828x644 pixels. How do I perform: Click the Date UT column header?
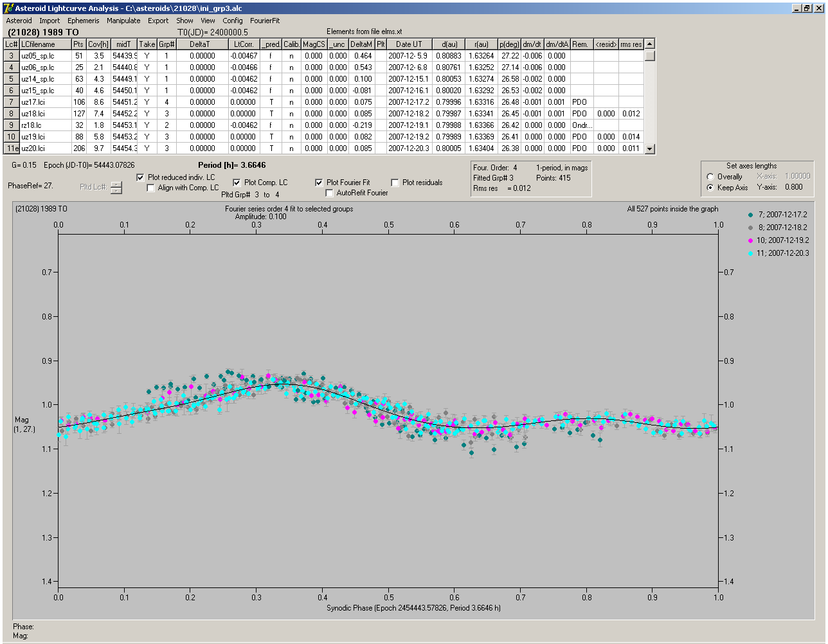pos(409,44)
